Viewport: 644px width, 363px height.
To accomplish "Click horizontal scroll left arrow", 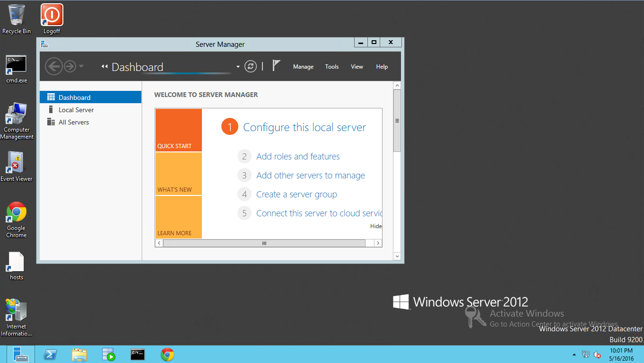I will 159,243.
